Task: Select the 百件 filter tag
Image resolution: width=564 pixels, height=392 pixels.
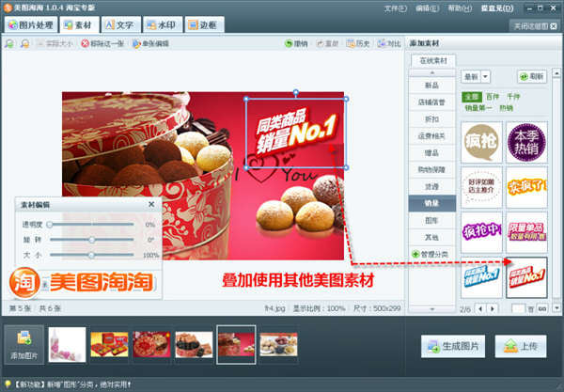Action: 493,97
